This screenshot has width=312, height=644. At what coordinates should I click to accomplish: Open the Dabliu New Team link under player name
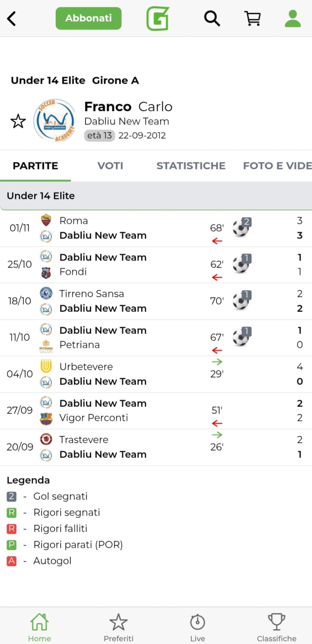click(x=126, y=121)
